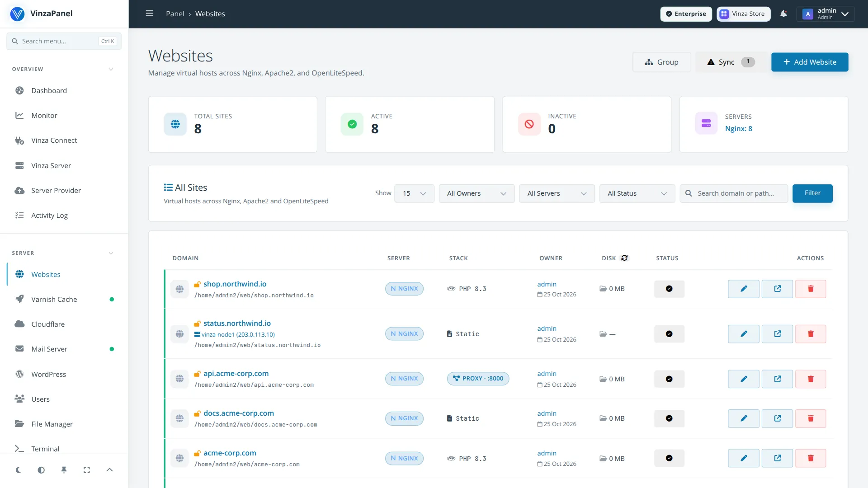Image resolution: width=868 pixels, height=488 pixels.
Task: Apply filters with Filter button
Action: (812, 193)
